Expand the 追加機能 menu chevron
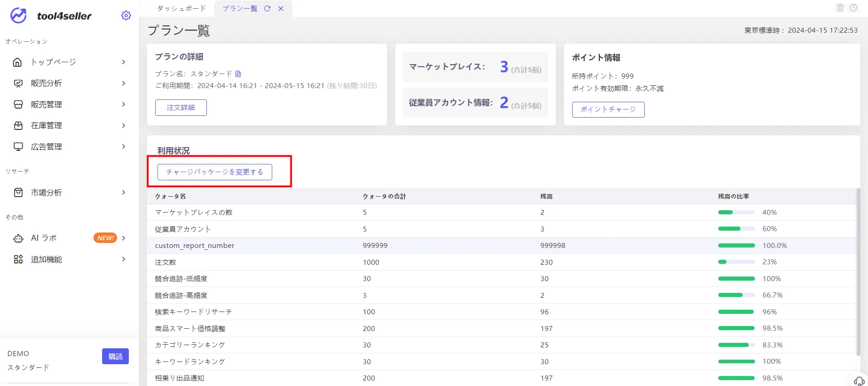Viewport: 868px width, 386px height. tap(123, 259)
